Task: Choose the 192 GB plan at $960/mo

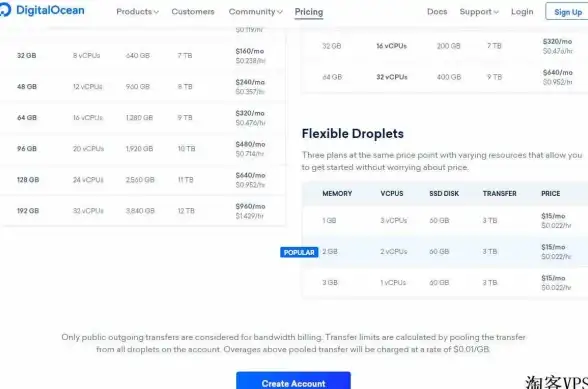Action: (142, 211)
